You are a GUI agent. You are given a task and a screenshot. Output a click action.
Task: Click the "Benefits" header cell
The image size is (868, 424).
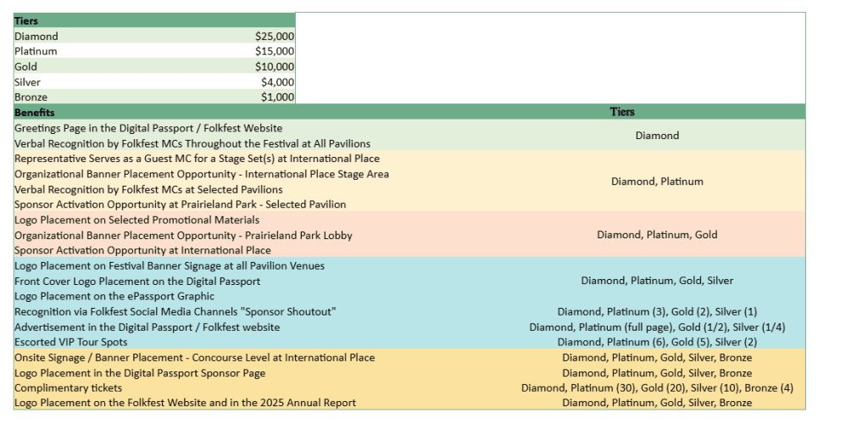coord(35,113)
